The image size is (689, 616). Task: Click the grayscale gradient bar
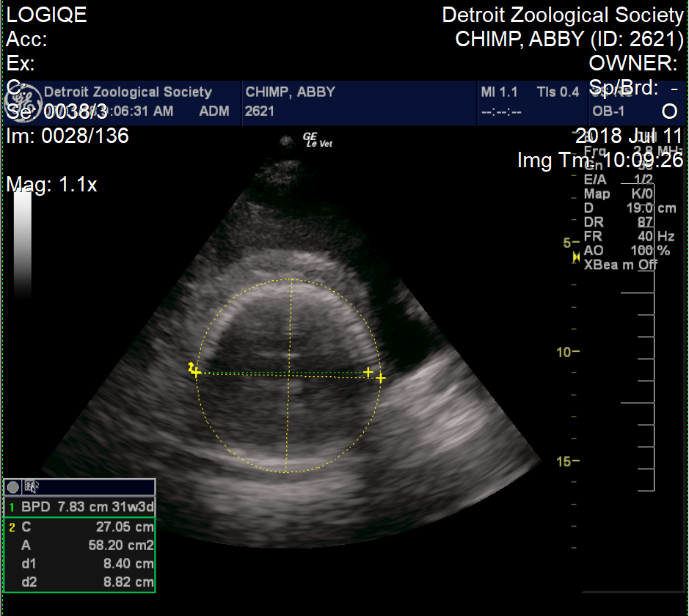[x=23, y=242]
